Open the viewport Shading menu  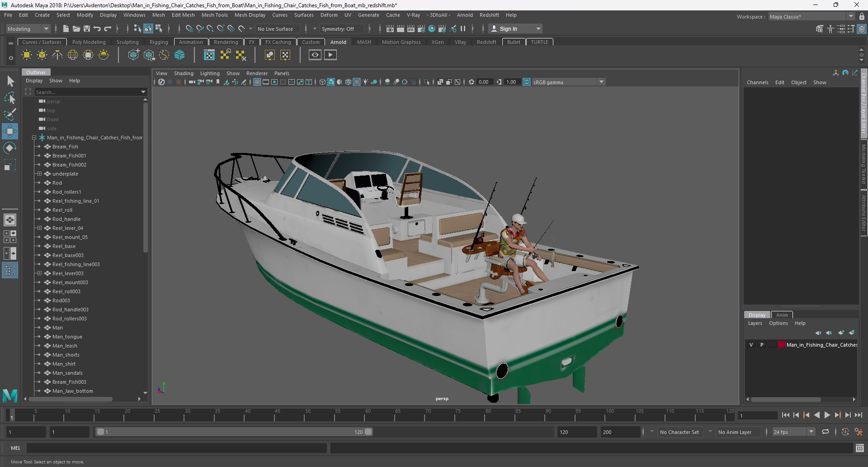tap(184, 73)
